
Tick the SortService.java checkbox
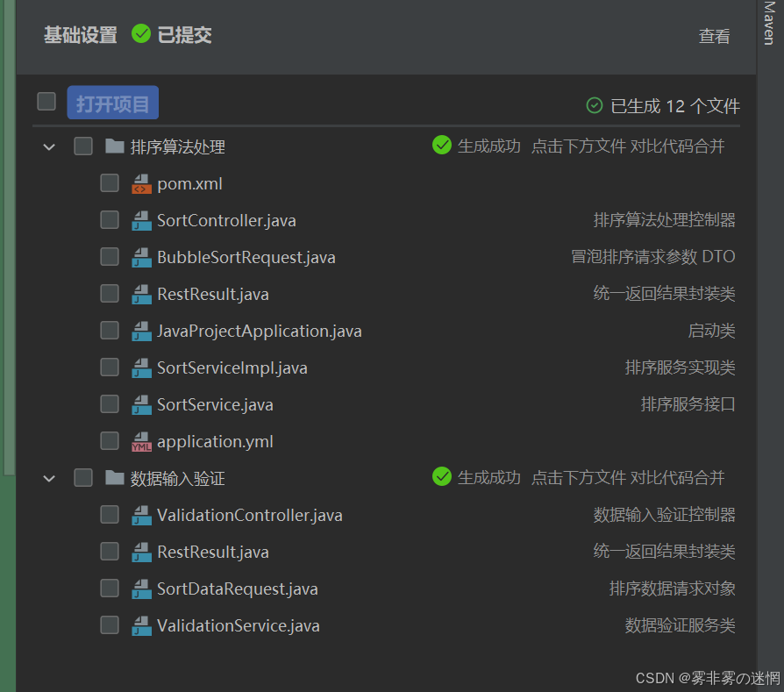click(110, 403)
